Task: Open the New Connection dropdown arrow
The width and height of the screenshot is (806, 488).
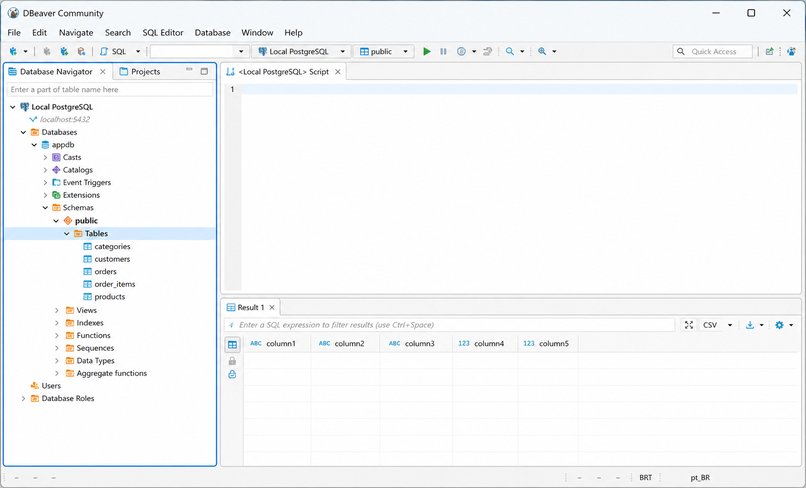Action: pos(25,51)
